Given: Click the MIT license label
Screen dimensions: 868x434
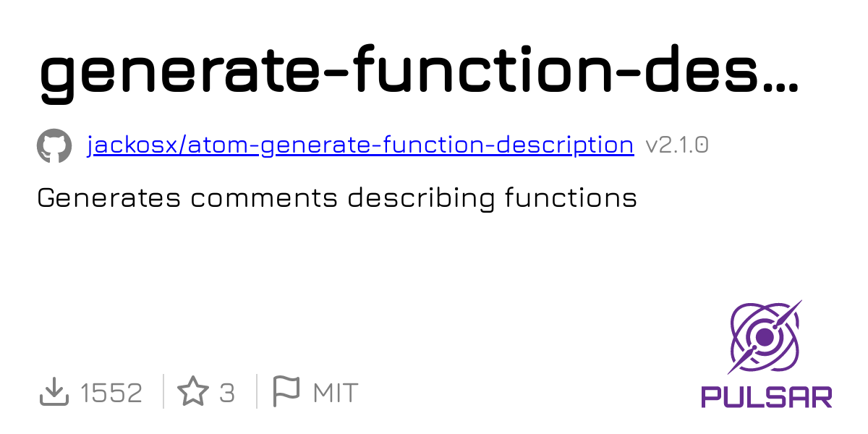Looking at the screenshot, I should click(335, 393).
